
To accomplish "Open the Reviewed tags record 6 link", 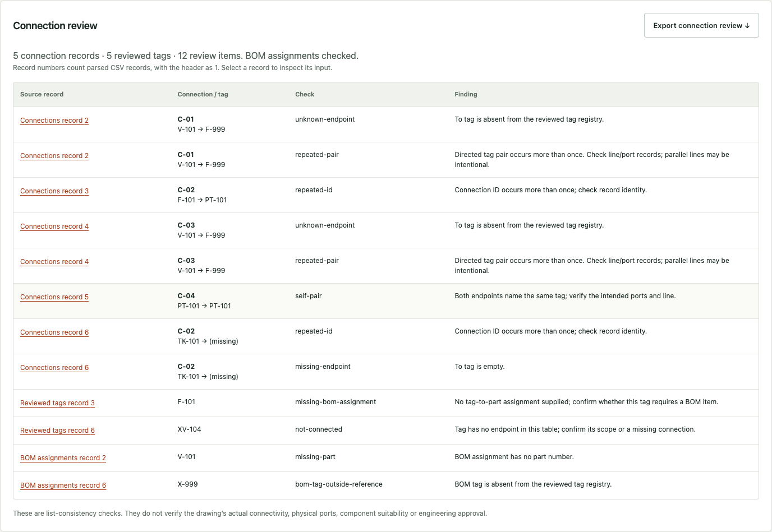I will (57, 431).
